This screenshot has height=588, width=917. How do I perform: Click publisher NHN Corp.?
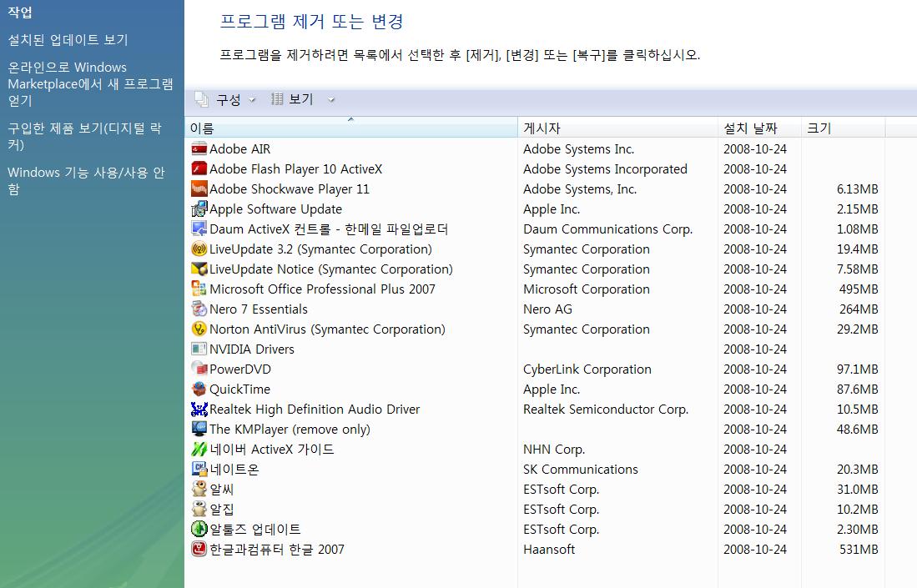coord(554,449)
